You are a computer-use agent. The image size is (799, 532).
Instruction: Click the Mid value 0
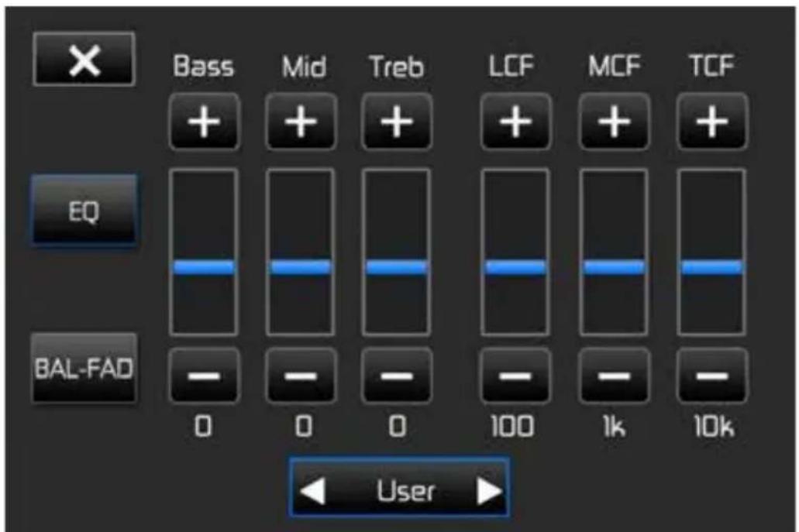pyautogui.click(x=304, y=426)
